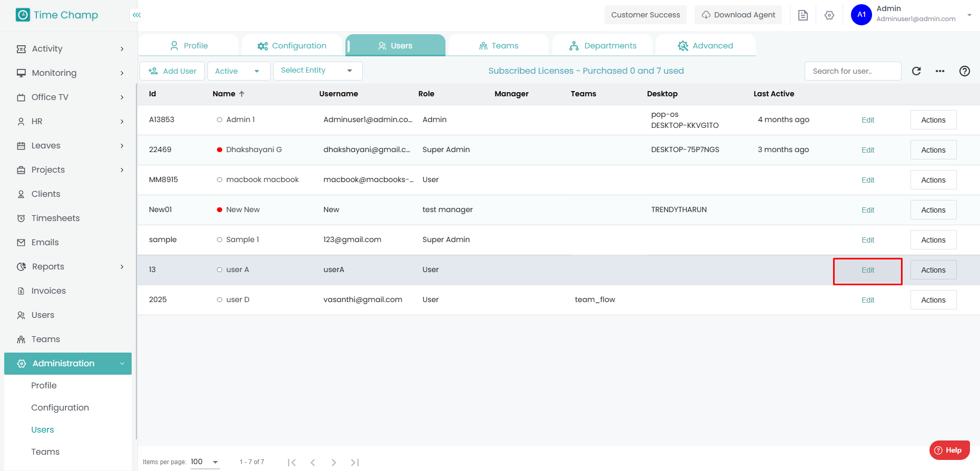Click the Add User button
This screenshot has height=471, width=980.
coord(172,71)
